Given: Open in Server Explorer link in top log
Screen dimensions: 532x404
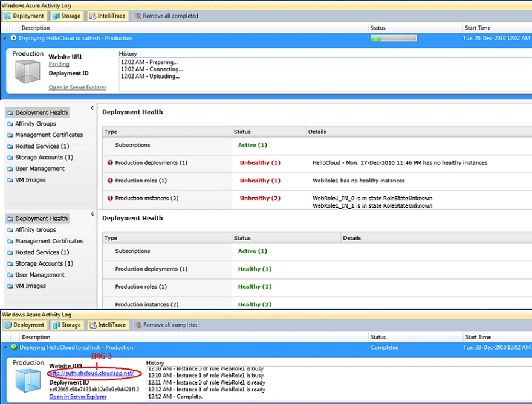Looking at the screenshot, I should point(77,88).
